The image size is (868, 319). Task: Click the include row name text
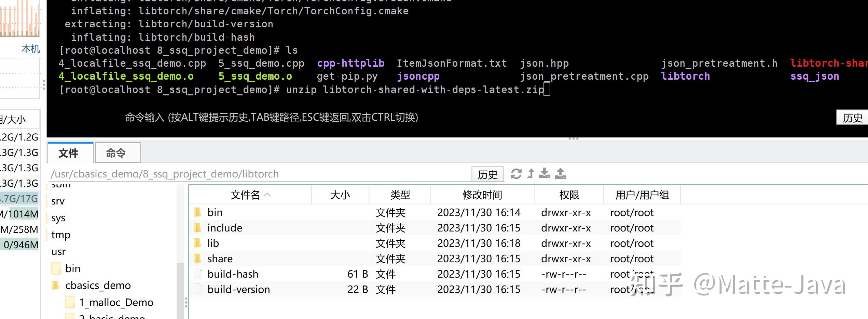point(224,228)
